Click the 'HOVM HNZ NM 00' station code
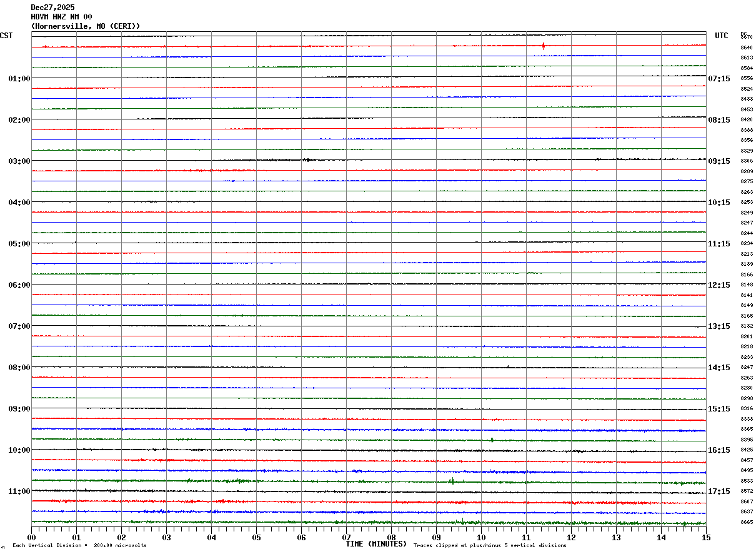Image resolution: width=756 pixels, height=554 pixels. 61,17
